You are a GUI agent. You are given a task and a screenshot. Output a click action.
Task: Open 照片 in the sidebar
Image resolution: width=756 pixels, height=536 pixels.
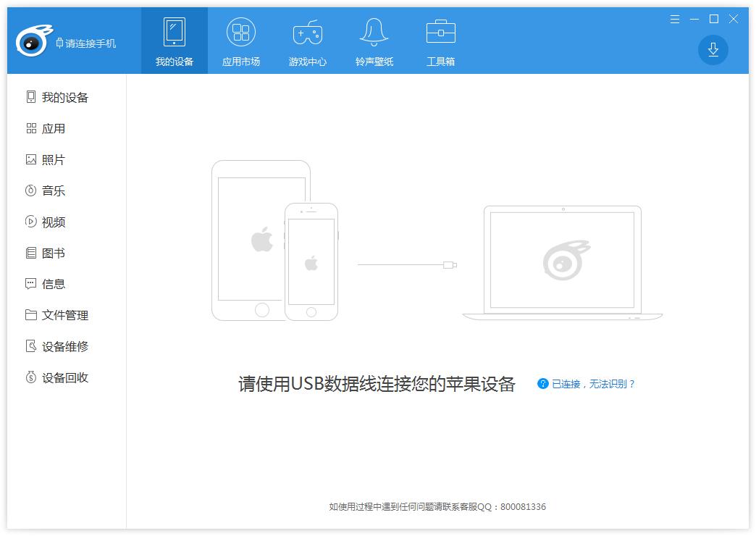54,159
